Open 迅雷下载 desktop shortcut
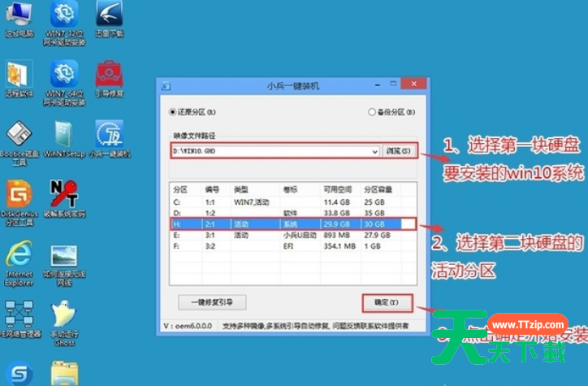588x386 pixels. [x=109, y=20]
